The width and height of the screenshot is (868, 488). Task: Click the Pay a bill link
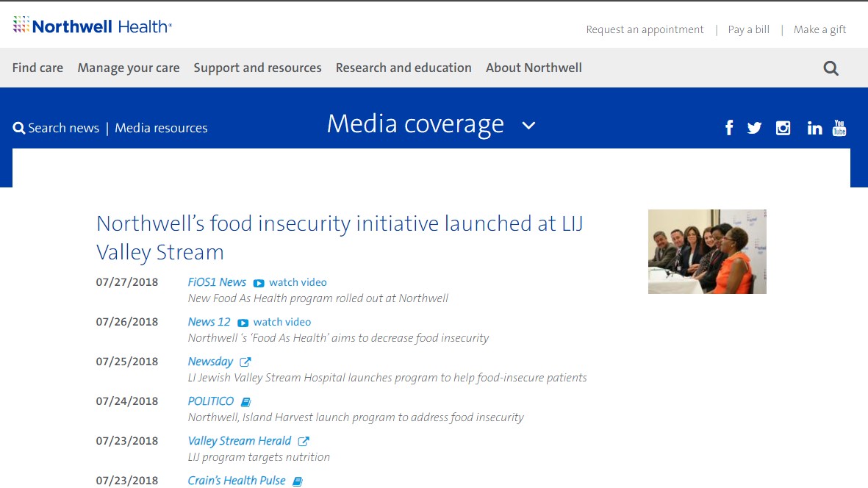pos(748,29)
